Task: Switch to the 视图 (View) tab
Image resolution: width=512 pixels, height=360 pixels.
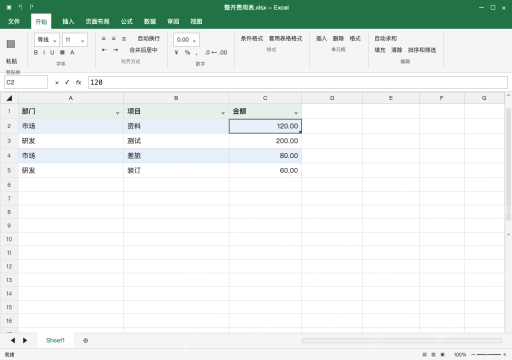Action: (x=196, y=21)
